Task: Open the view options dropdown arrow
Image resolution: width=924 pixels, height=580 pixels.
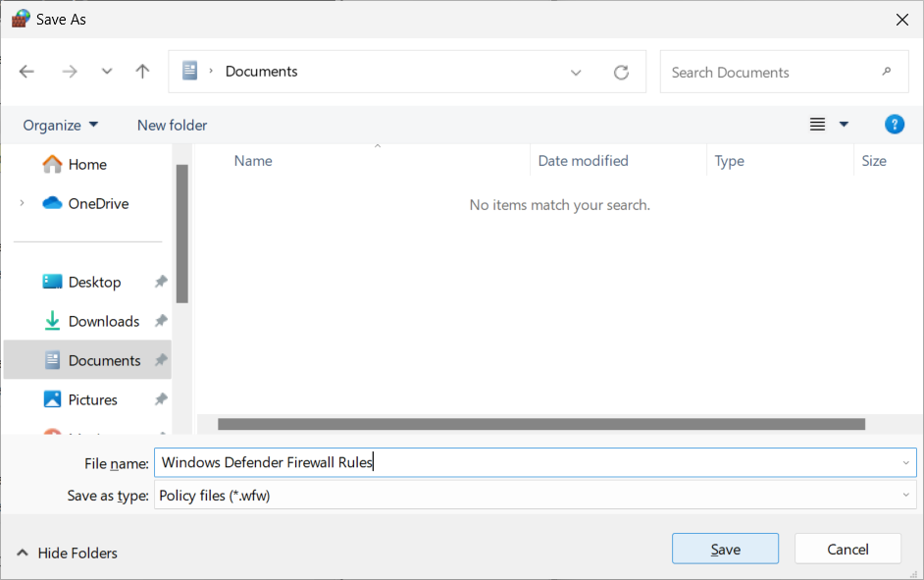Action: pos(844,125)
